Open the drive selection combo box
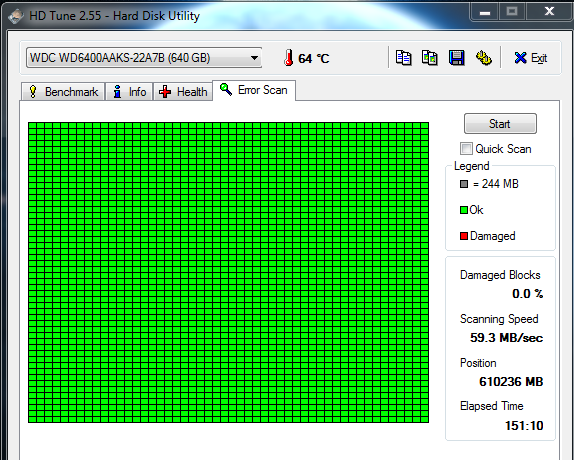574x460 pixels. click(144, 57)
